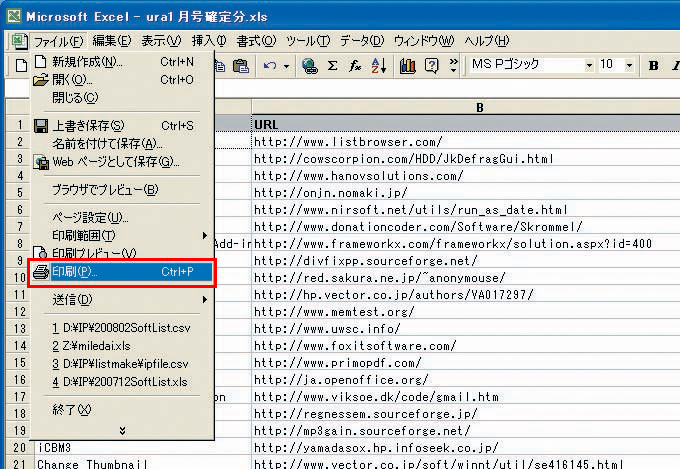The height and width of the screenshot is (469, 680).
Task: Click the New document toolbar icon
Action: tap(21, 66)
